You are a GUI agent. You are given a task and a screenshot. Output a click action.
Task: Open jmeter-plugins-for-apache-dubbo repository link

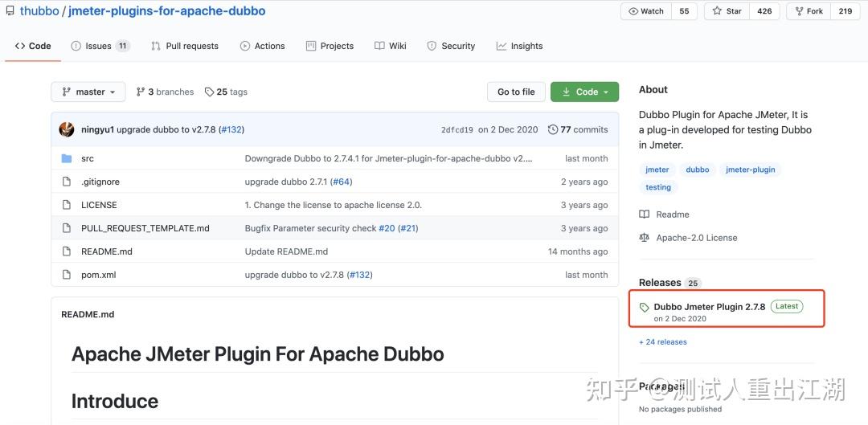tap(166, 11)
